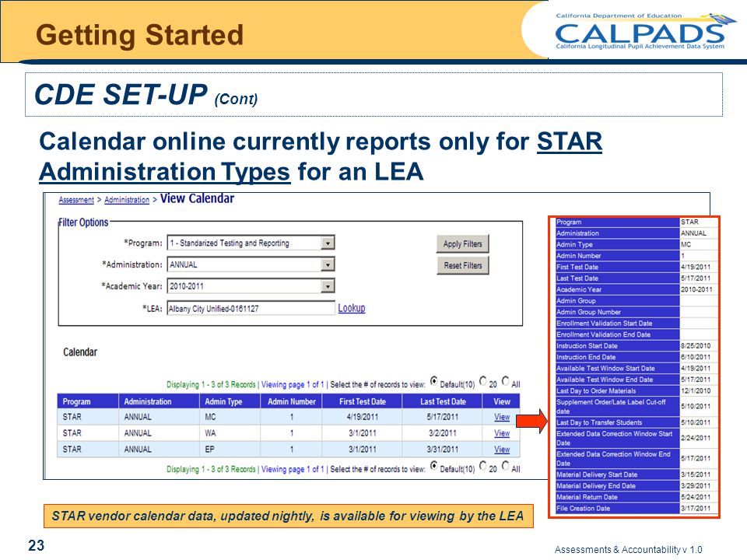747x560 pixels.
Task: Select bottom All records radio button
Action: pyautogui.click(x=505, y=466)
